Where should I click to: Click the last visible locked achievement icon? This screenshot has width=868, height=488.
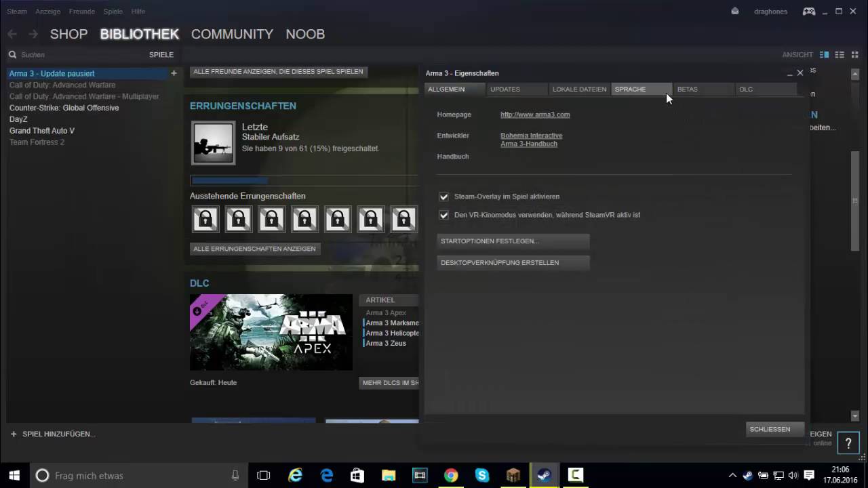pyautogui.click(x=403, y=220)
